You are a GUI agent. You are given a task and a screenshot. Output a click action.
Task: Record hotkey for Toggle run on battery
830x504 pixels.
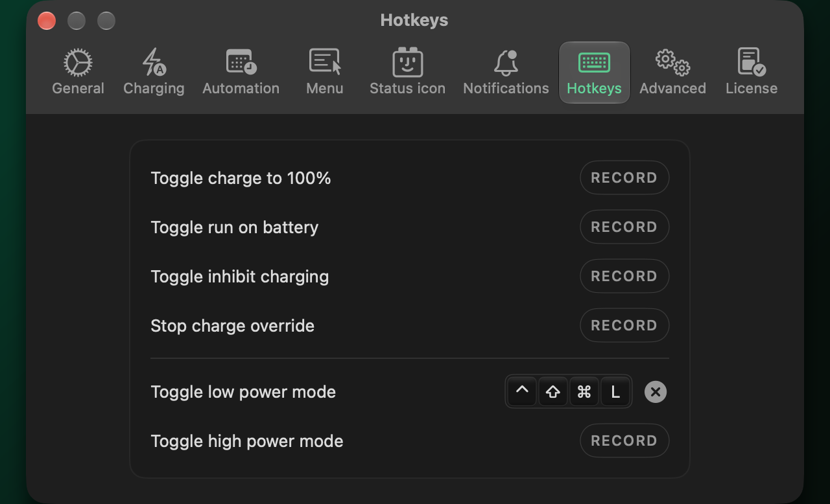[624, 227]
